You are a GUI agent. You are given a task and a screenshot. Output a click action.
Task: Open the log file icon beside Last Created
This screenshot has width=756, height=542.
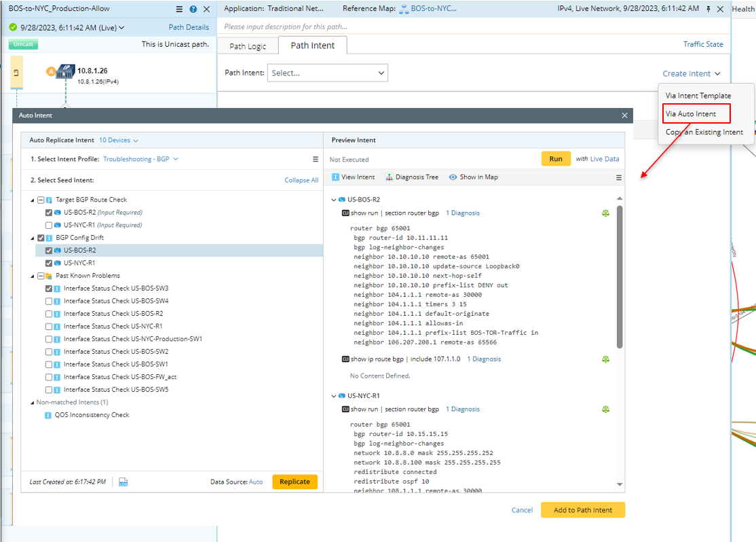(124, 481)
